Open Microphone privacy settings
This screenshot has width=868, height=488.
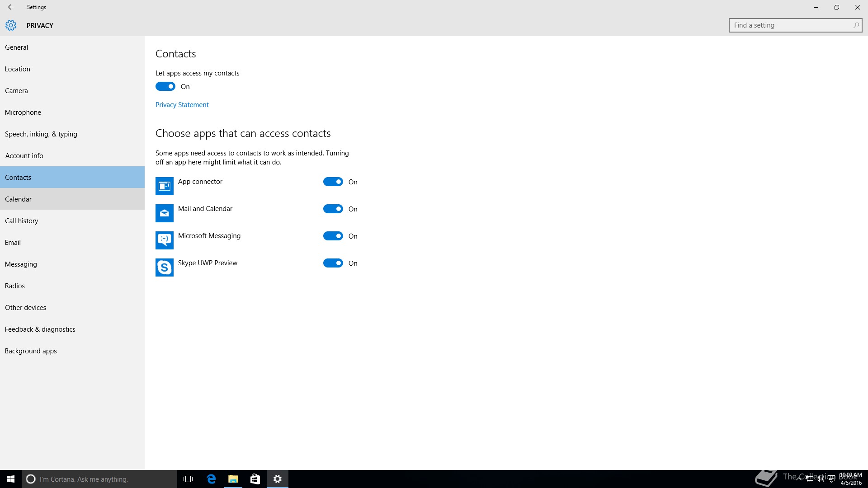[72, 112]
